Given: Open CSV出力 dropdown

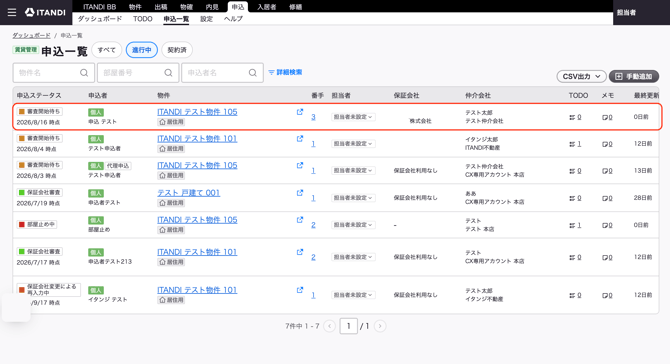Looking at the screenshot, I should click(x=581, y=76).
